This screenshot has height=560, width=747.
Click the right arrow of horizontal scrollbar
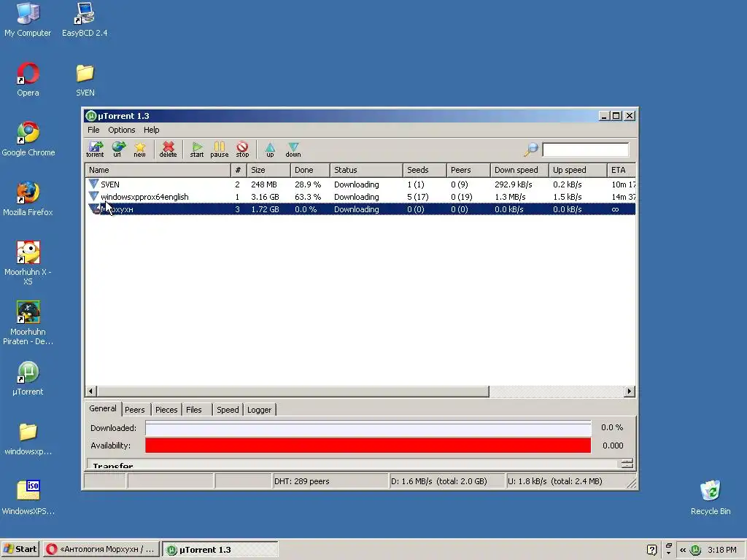(630, 391)
